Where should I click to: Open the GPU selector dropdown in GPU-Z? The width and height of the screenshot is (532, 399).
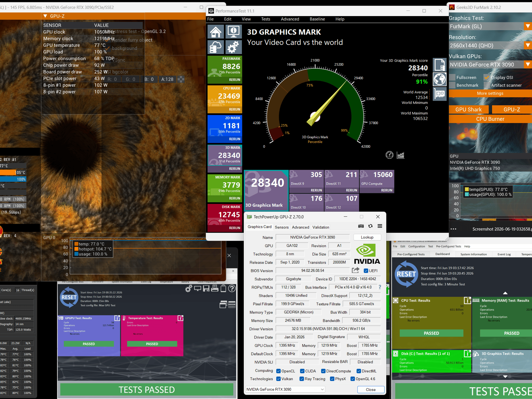point(285,389)
